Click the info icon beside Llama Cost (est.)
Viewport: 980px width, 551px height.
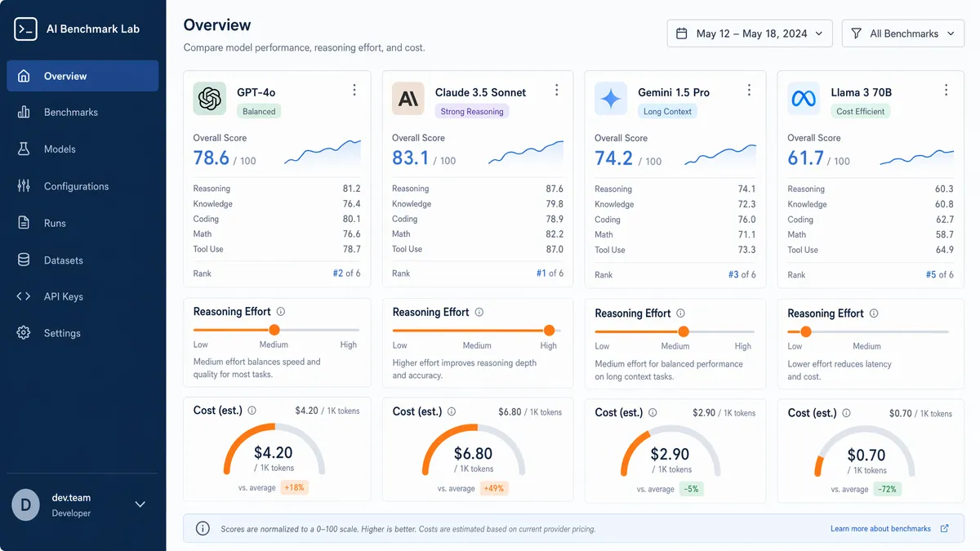point(846,413)
